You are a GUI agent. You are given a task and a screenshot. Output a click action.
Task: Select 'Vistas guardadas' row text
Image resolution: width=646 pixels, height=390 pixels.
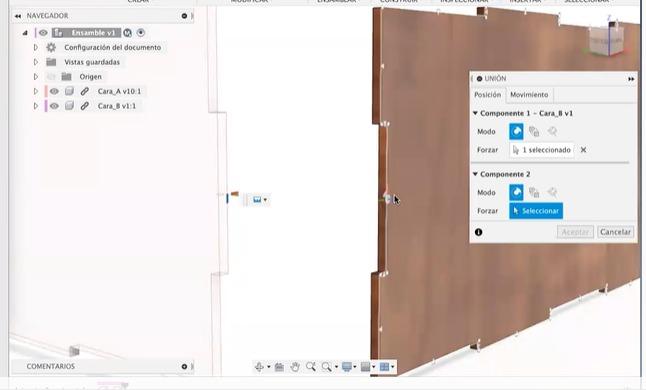tap(92, 62)
